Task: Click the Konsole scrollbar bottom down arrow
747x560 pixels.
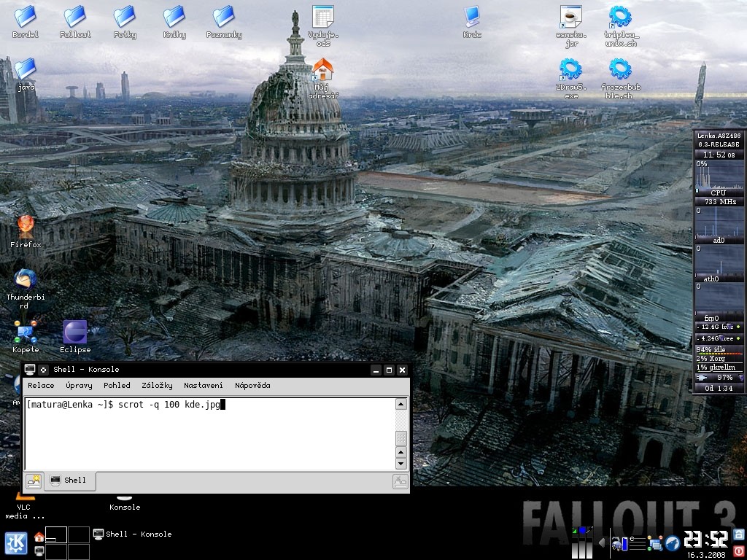Action: (x=401, y=463)
